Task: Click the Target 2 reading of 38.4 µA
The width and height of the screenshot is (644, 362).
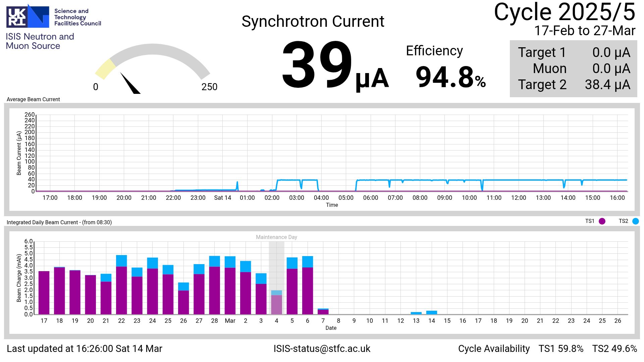Action: (x=607, y=85)
